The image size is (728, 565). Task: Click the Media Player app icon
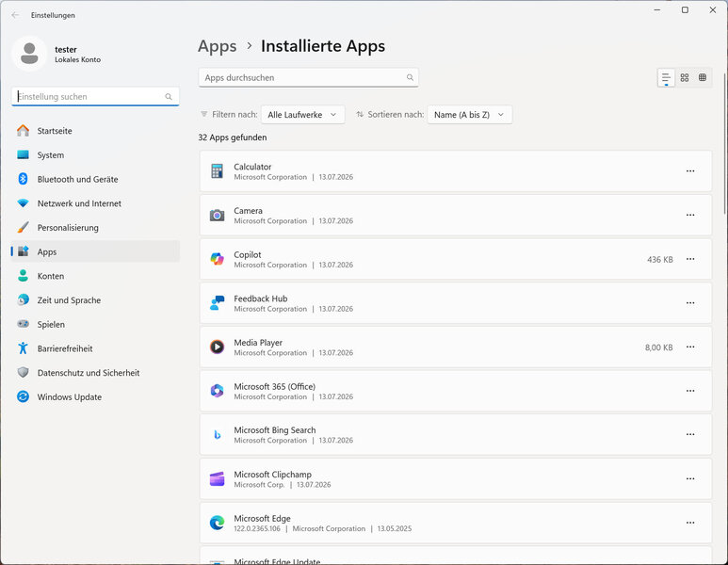(217, 347)
